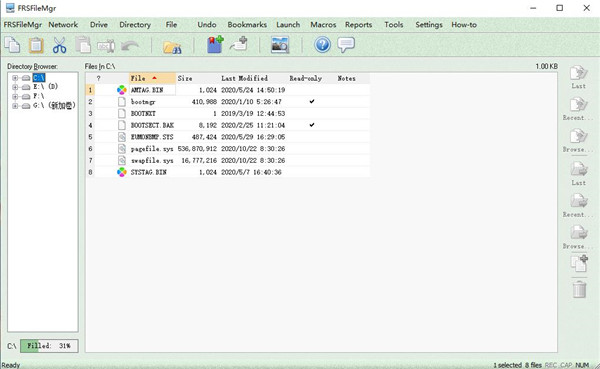Click the lower Recent move-to icon
600x369 pixels.
click(x=579, y=201)
